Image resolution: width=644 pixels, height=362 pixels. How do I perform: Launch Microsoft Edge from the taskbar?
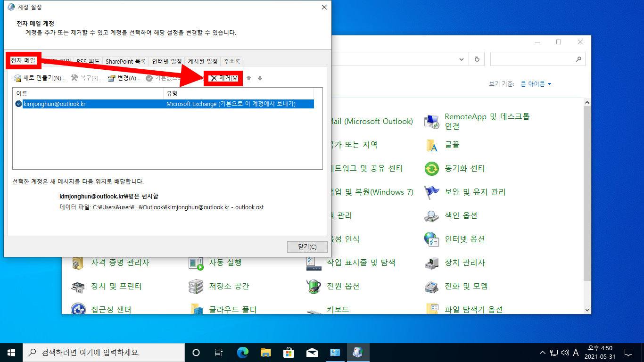[242, 352]
